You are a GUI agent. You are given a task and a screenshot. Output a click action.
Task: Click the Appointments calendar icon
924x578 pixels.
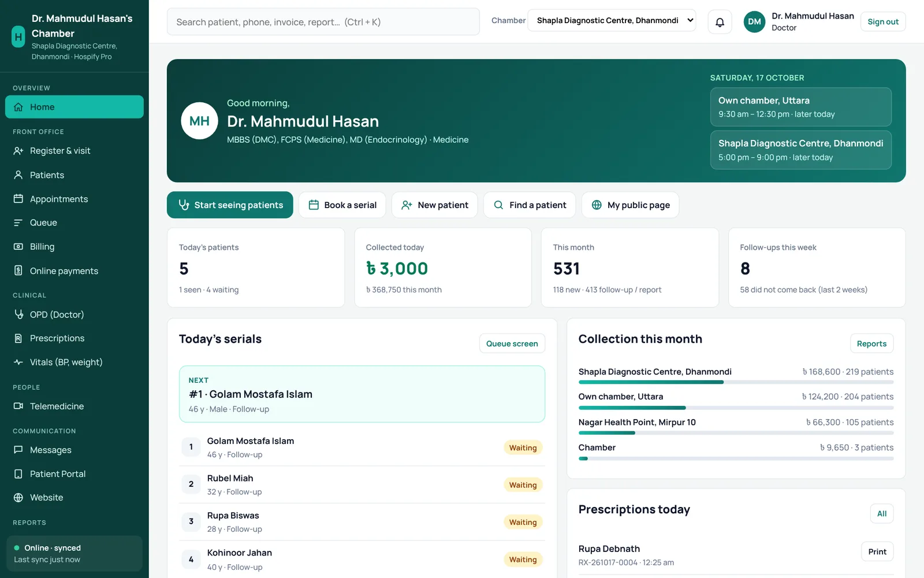pyautogui.click(x=18, y=199)
